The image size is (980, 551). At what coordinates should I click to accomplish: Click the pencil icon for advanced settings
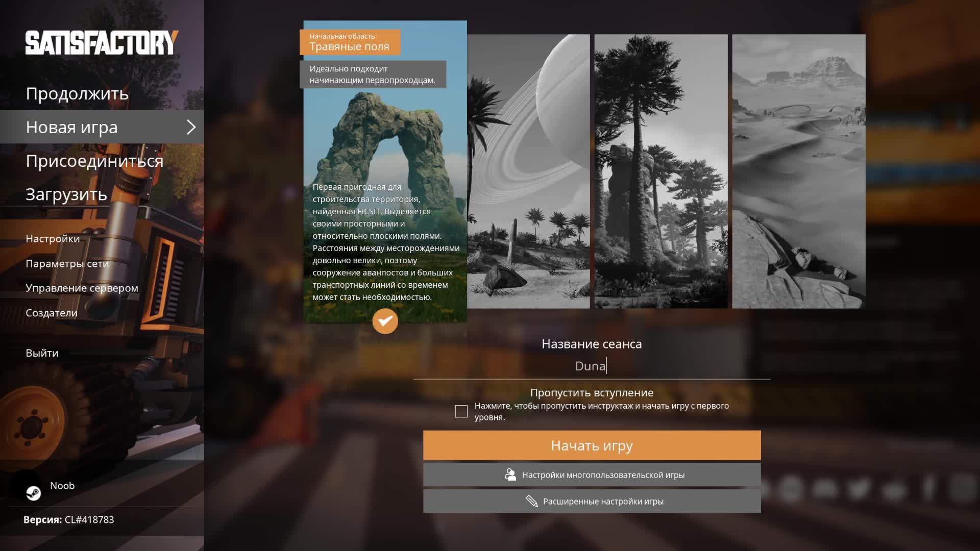point(531,501)
